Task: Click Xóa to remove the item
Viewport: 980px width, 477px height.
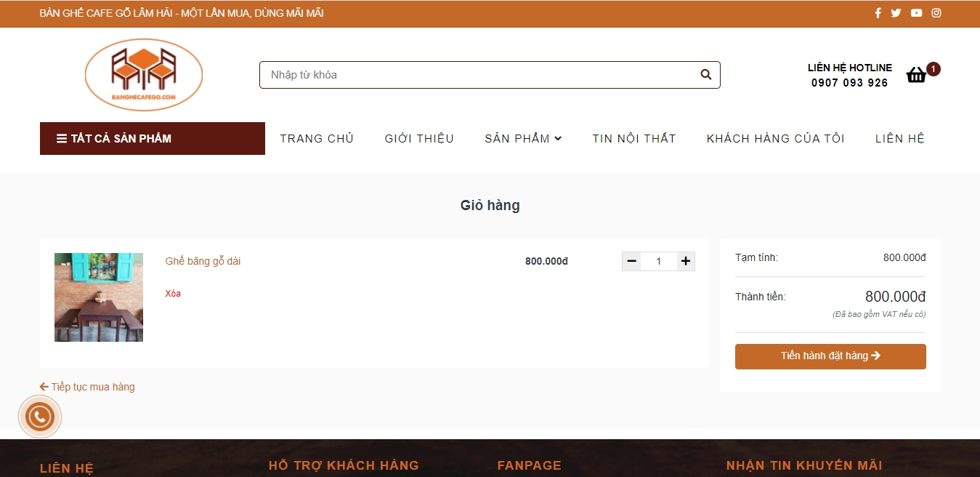Action: tap(173, 294)
